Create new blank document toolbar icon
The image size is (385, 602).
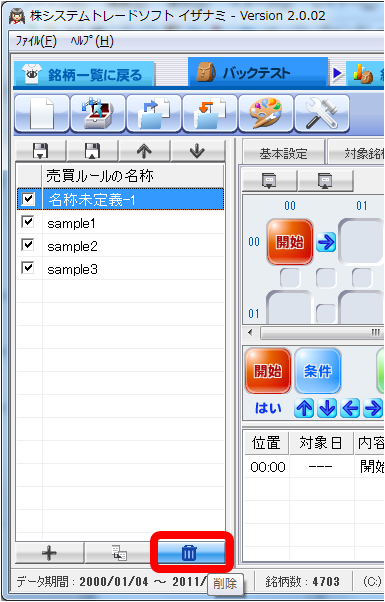click(42, 114)
